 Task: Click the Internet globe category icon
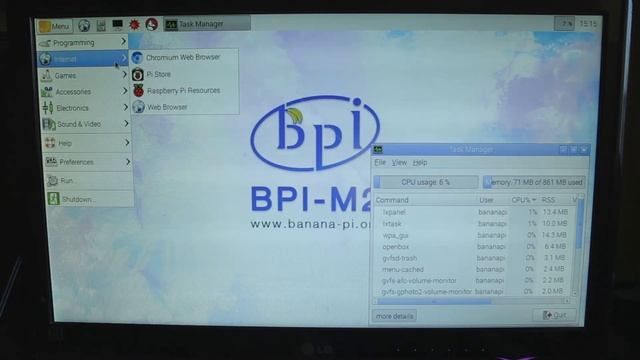tap(45, 60)
